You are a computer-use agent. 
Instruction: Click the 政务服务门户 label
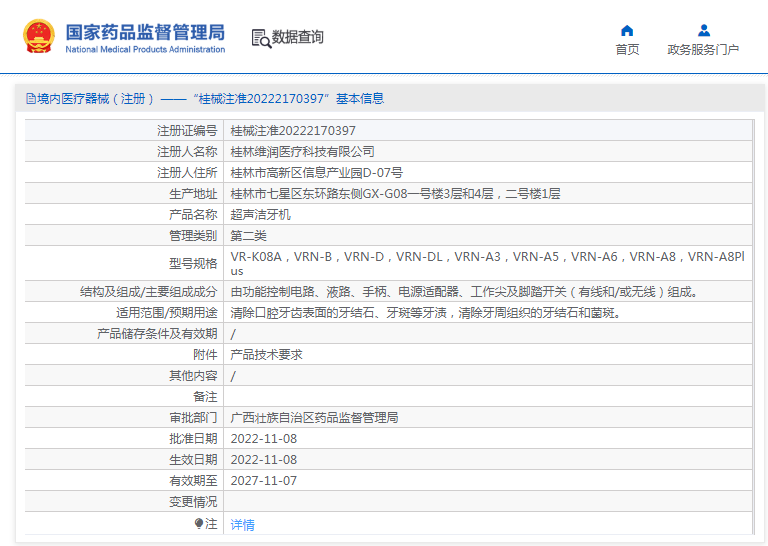(x=703, y=49)
